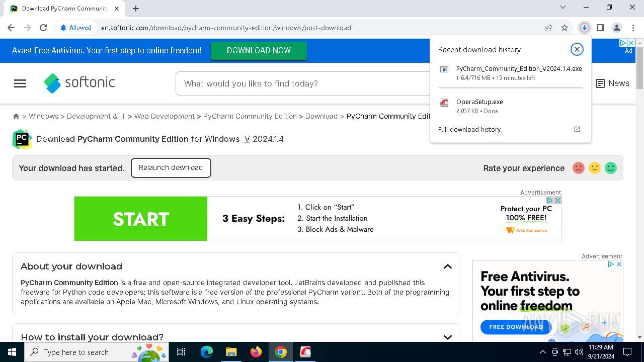
Task: Open the tab search chevron
Action: 563,7
